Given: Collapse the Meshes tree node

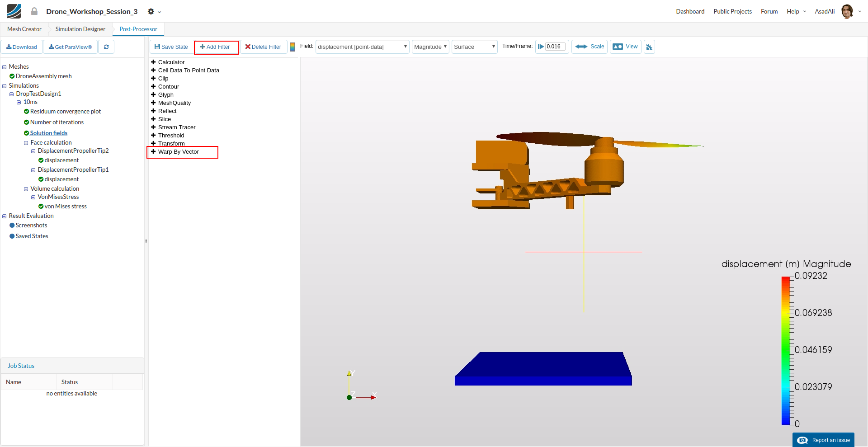Looking at the screenshot, I should click(x=5, y=67).
